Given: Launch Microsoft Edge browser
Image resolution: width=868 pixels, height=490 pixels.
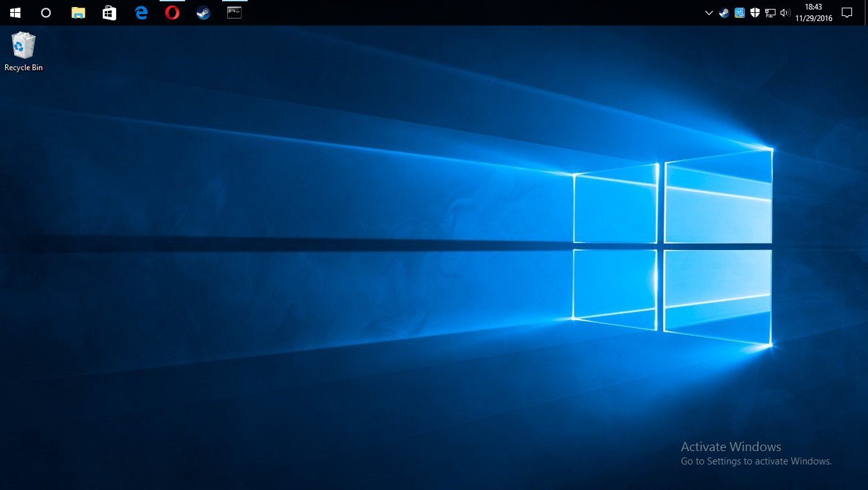Looking at the screenshot, I should pyautogui.click(x=141, y=13).
